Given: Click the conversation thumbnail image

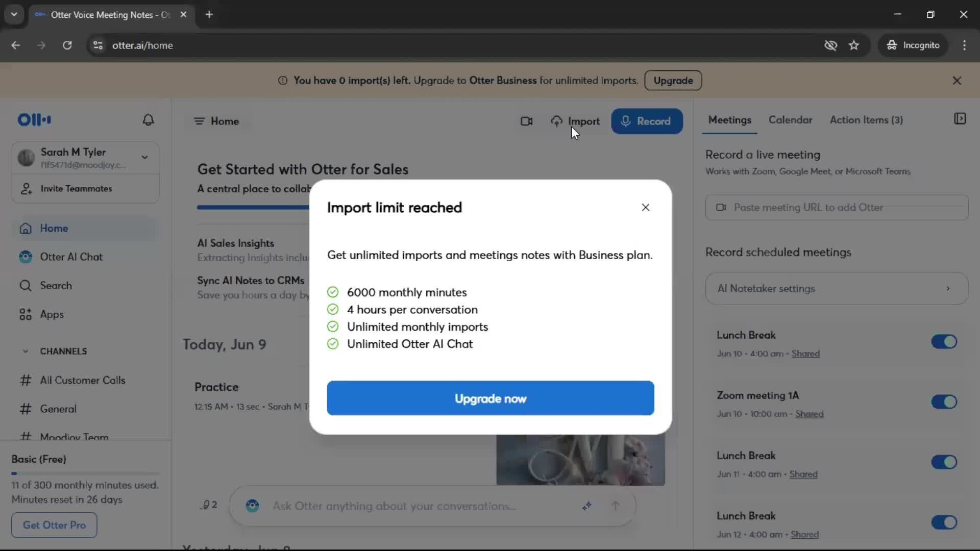Looking at the screenshot, I should [x=580, y=460].
